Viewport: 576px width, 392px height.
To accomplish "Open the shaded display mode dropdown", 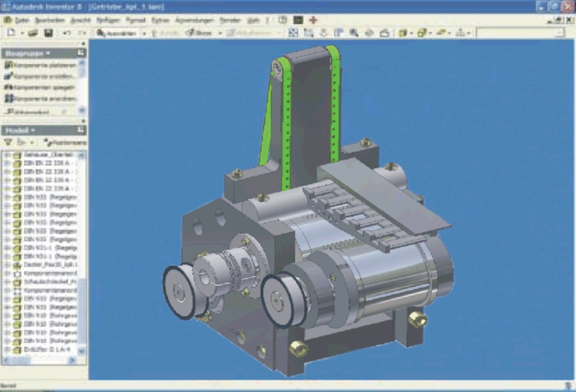I will coord(411,33).
